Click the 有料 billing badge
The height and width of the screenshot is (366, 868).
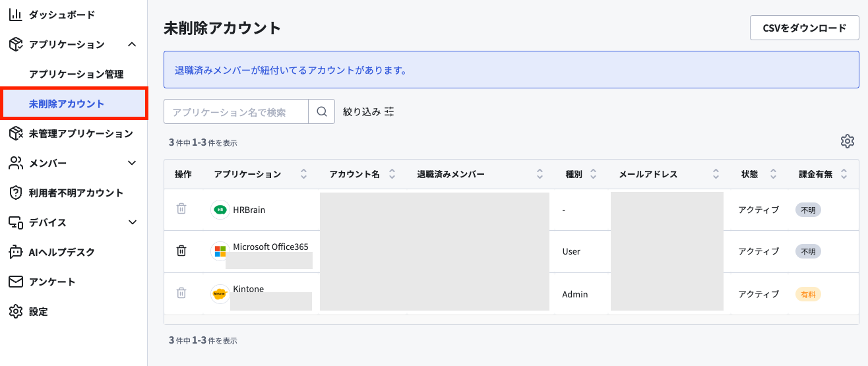808,294
